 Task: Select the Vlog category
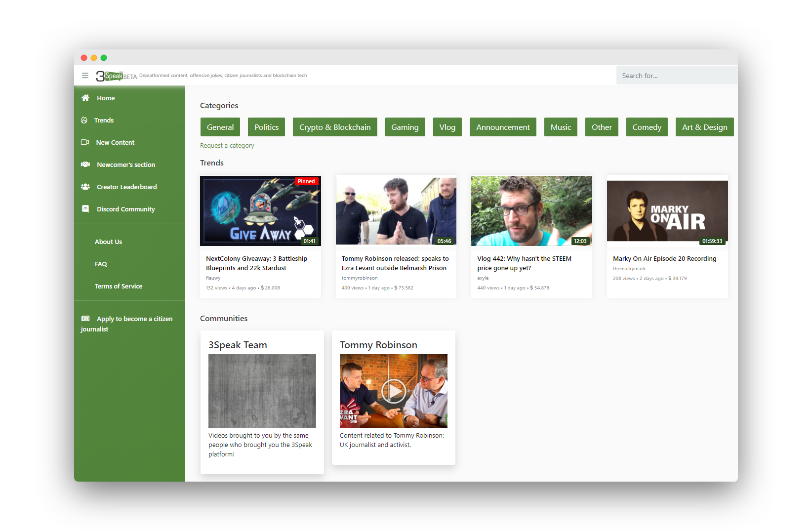coord(447,127)
